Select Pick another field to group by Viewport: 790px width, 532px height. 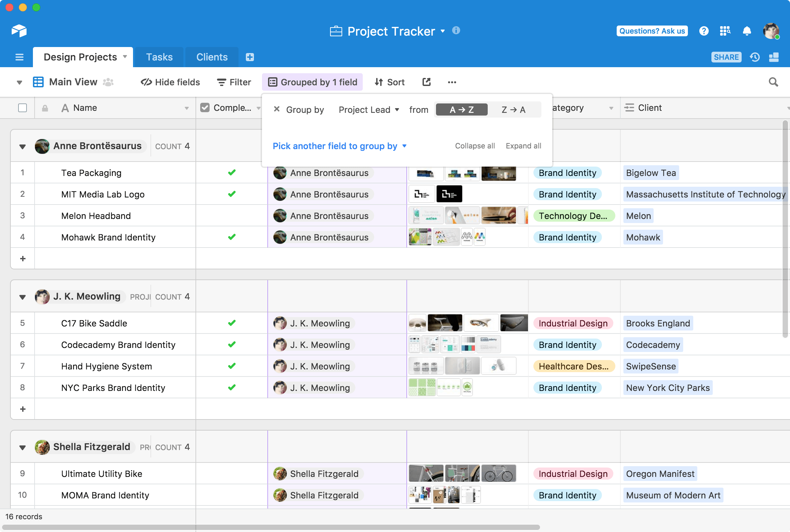(x=339, y=145)
